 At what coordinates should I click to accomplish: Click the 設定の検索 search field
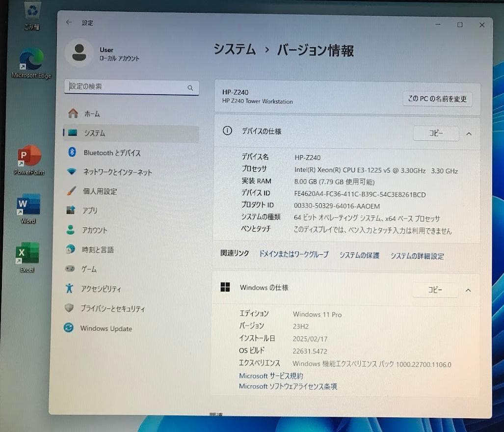(131, 87)
